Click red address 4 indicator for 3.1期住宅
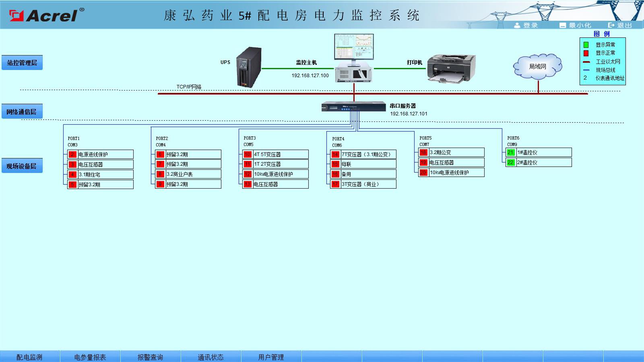Image resolution: width=644 pixels, height=362 pixels. click(72, 175)
